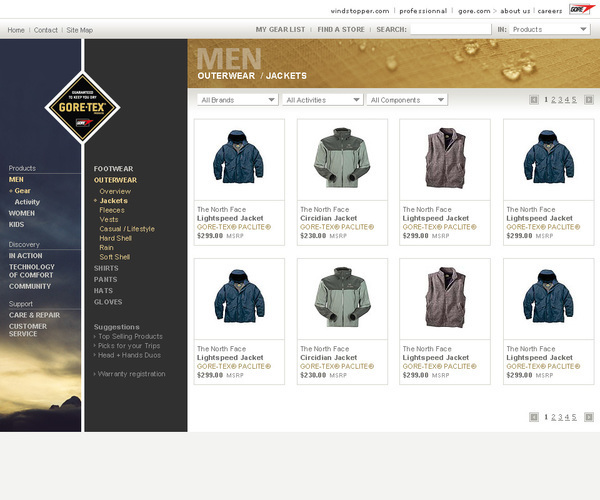Image resolution: width=600 pixels, height=500 pixels.
Task: Select SHIRTS category
Action: click(106, 268)
